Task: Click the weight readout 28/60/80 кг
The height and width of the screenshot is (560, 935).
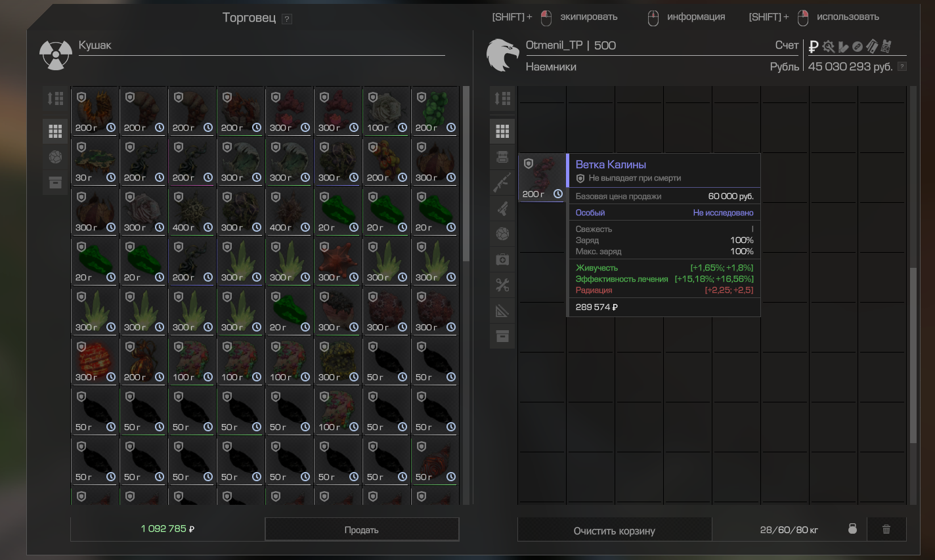Action: (789, 530)
